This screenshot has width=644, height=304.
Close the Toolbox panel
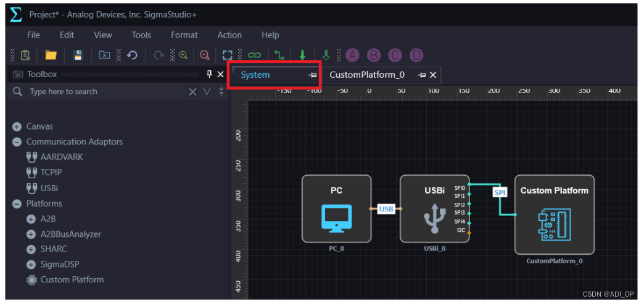(220, 75)
